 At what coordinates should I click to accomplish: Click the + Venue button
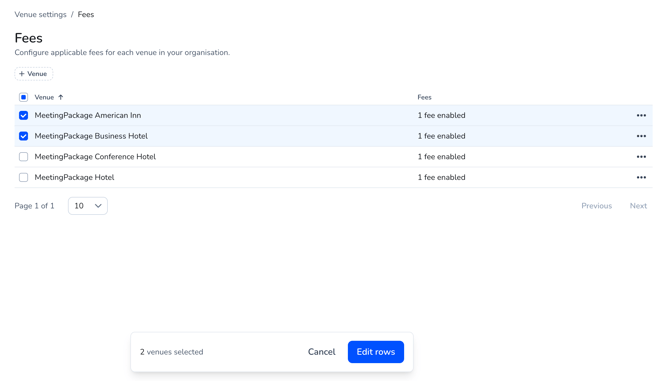pos(33,73)
